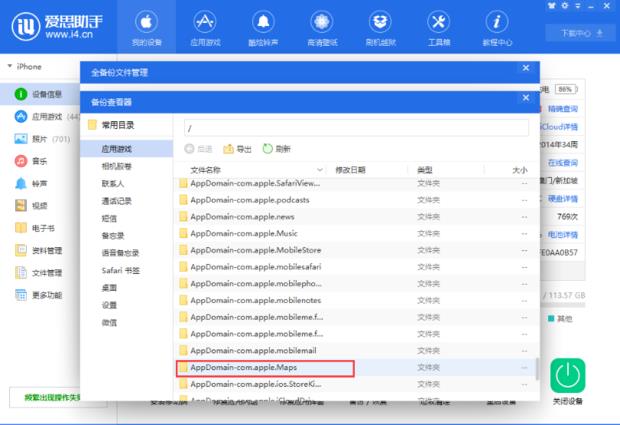Viewport: 620px width, 425px height.
Task: Collapse the iPhone device tree
Action: (x=10, y=66)
